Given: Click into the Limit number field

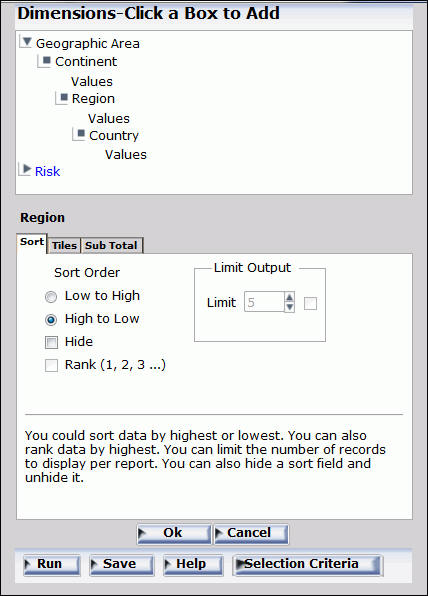Looking at the screenshot, I should (264, 302).
